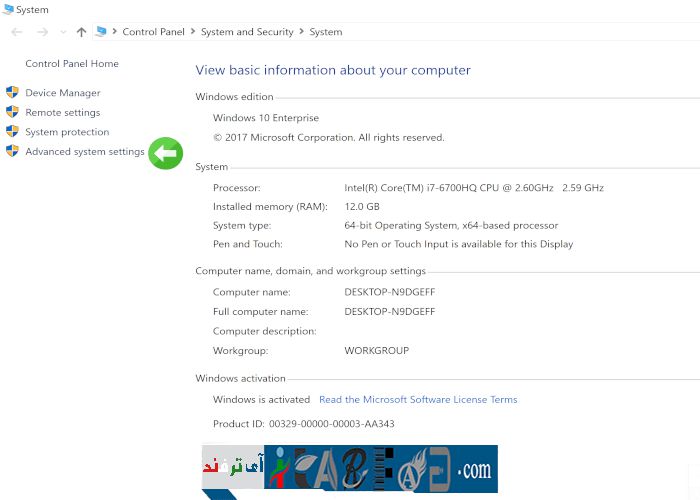Click the forward navigation arrow
The height and width of the screenshot is (500, 700).
click(x=42, y=32)
